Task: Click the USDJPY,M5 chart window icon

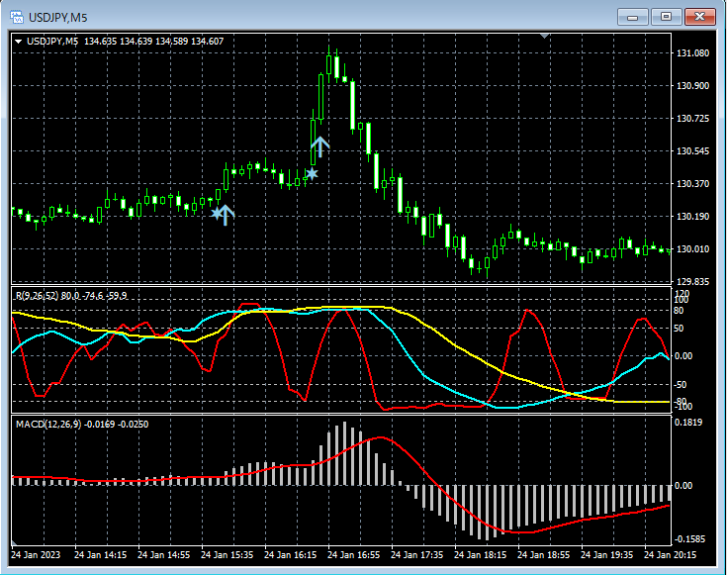Action: point(17,17)
